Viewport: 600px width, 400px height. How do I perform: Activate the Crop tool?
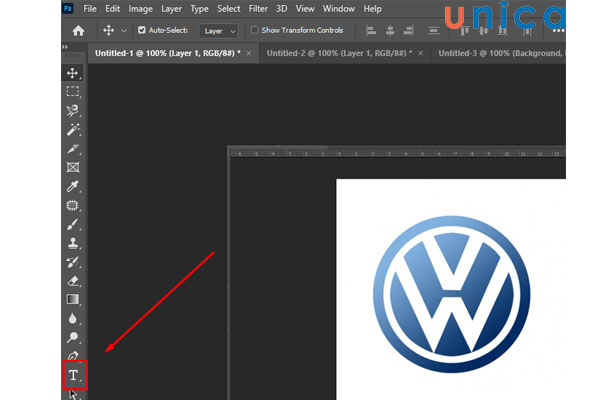tap(73, 149)
